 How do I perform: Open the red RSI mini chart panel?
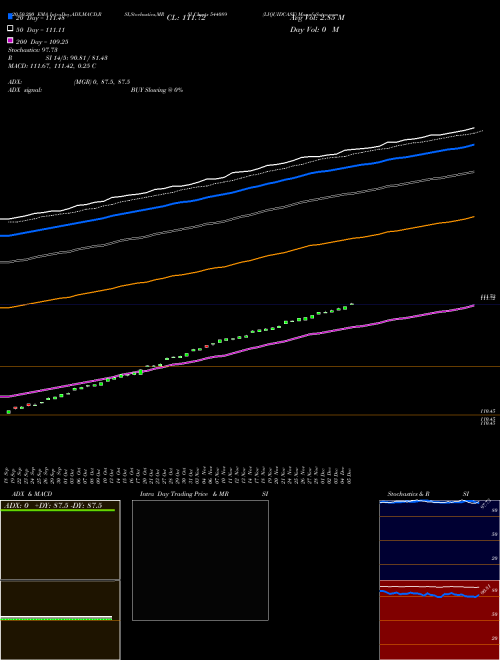pos(439,620)
